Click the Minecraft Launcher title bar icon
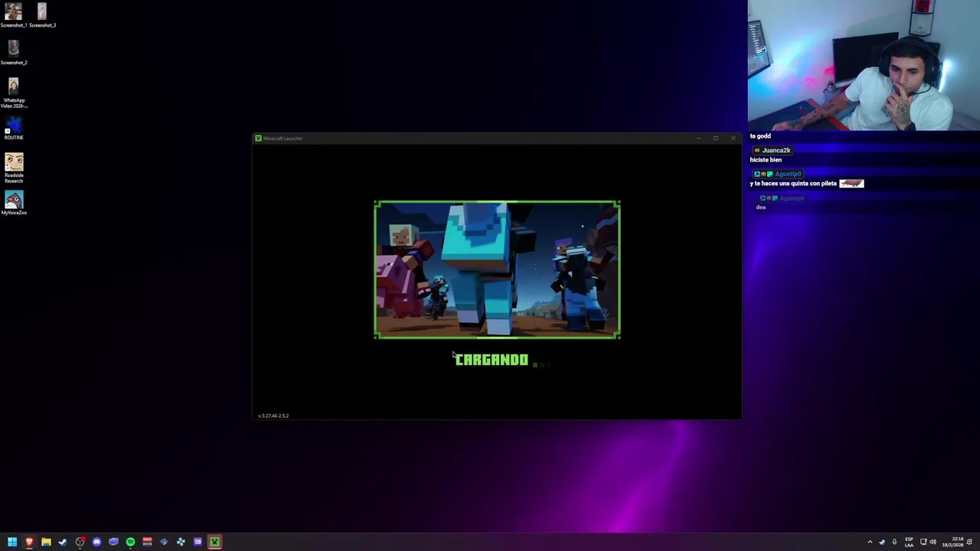The height and width of the screenshot is (551, 980). pyautogui.click(x=258, y=139)
